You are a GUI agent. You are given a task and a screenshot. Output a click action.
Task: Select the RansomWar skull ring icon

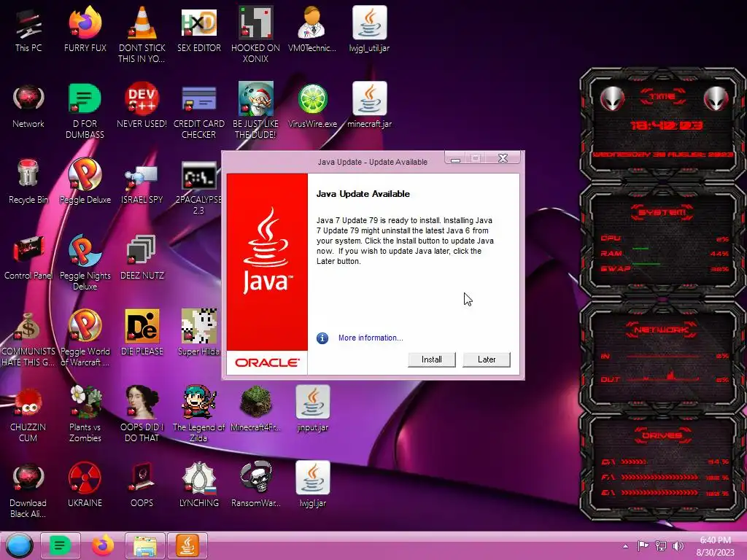[x=256, y=485]
